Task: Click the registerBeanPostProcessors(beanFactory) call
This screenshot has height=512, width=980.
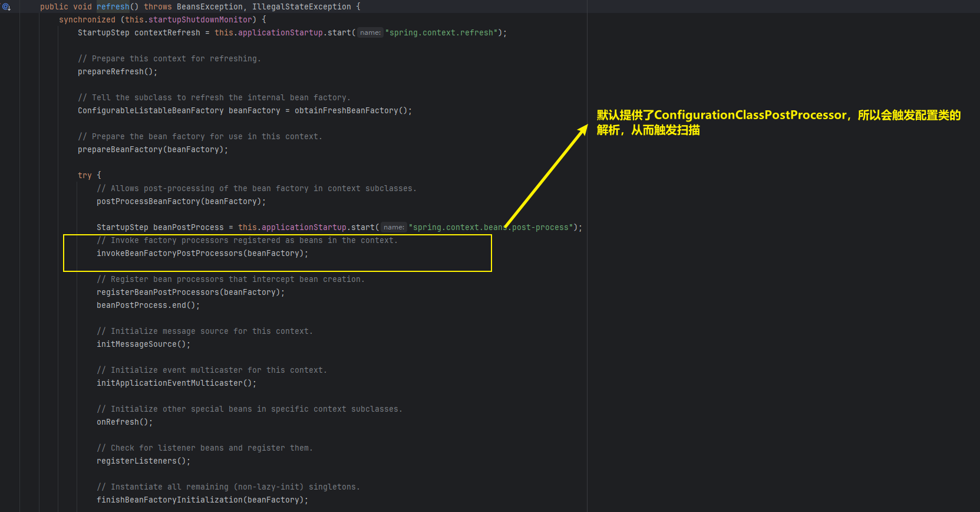Action: 191,293
